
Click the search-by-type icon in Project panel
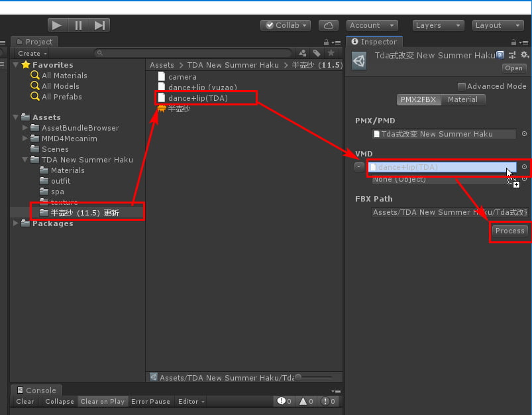303,52
